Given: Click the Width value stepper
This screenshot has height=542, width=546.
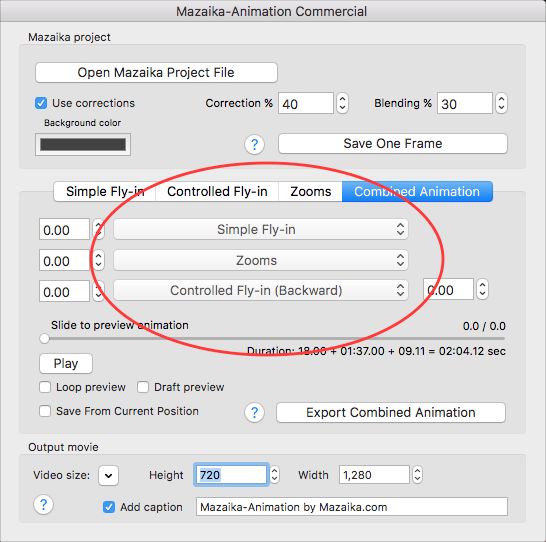Looking at the screenshot, I should pos(418,475).
